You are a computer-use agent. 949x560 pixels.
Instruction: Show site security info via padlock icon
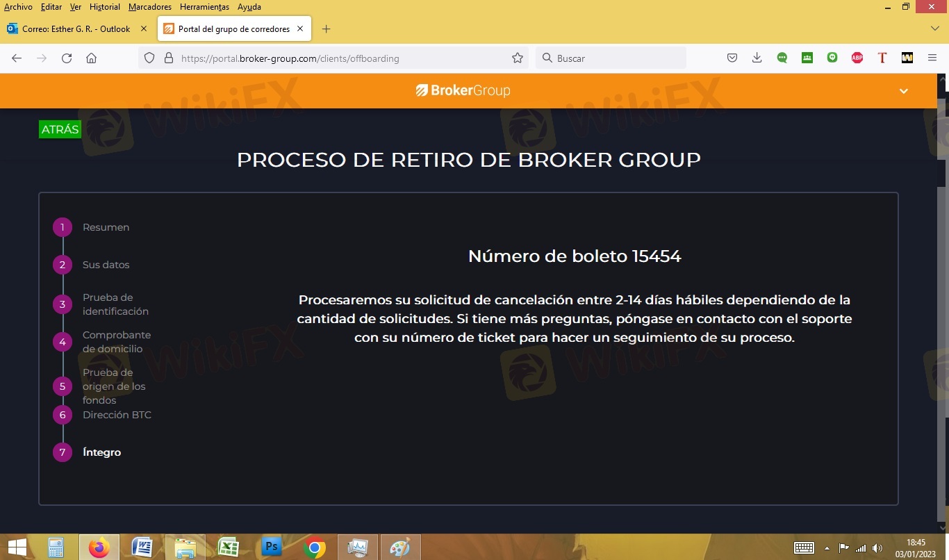[168, 58]
